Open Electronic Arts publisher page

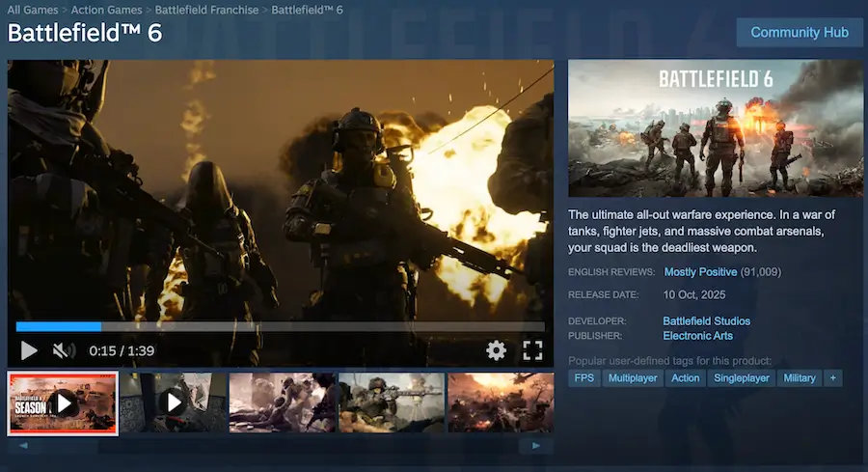697,336
